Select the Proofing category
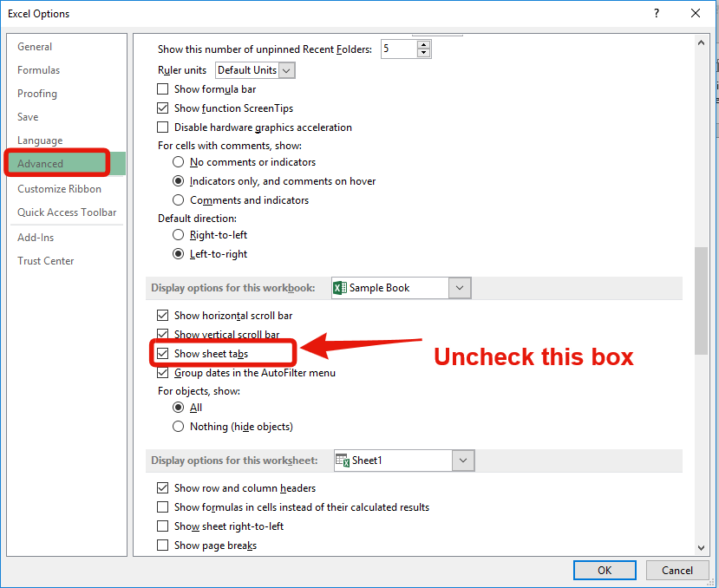Screen dimensions: 719x588 click(x=37, y=94)
